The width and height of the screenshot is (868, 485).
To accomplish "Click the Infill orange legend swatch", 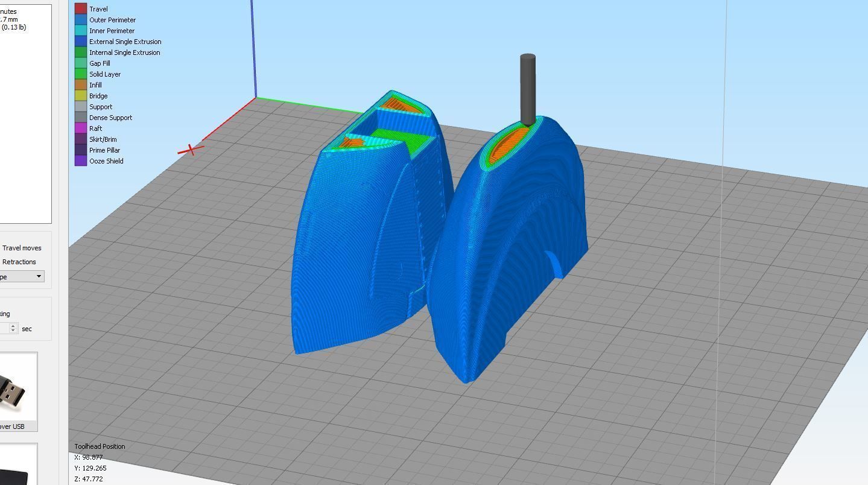I will [80, 85].
